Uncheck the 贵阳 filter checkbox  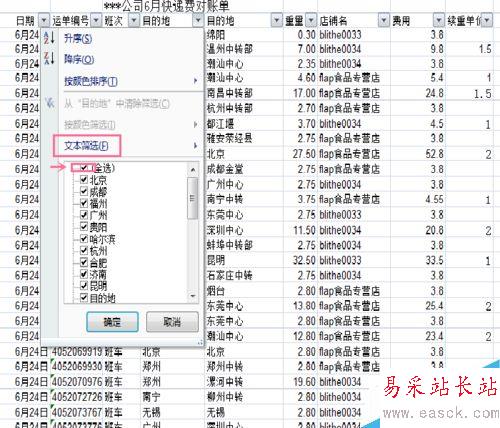(x=84, y=227)
